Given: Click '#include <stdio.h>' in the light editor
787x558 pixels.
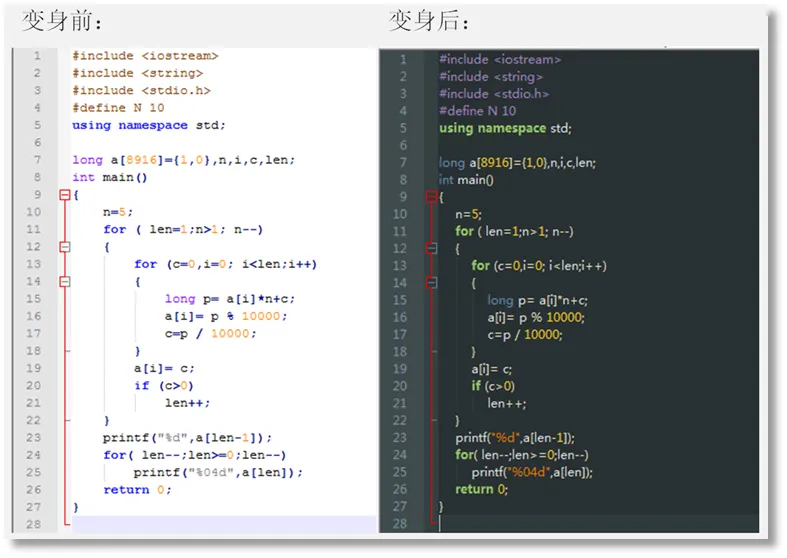Looking at the screenshot, I should [142, 90].
